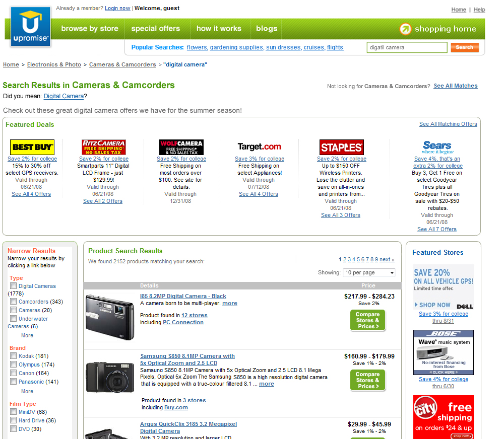Follow the Digital Camera spelling suggestion
The height and width of the screenshot is (439, 504).
pyautogui.click(x=64, y=96)
